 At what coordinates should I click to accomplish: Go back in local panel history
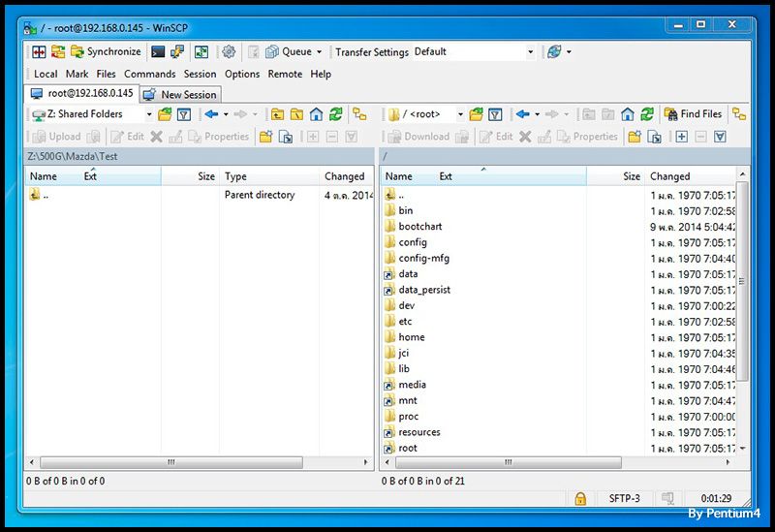(x=211, y=114)
